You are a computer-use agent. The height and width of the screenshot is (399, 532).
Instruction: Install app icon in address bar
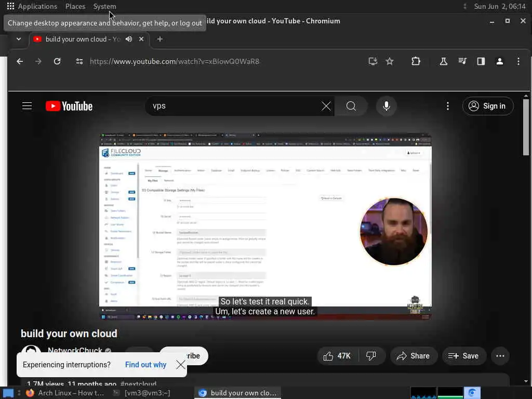click(373, 61)
